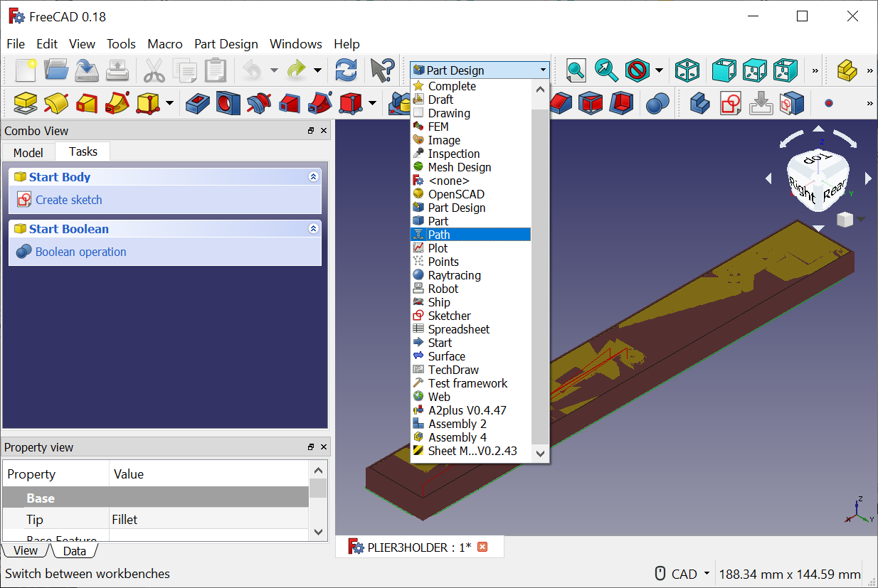Open additive primitives dropdown arrow

coord(169,104)
